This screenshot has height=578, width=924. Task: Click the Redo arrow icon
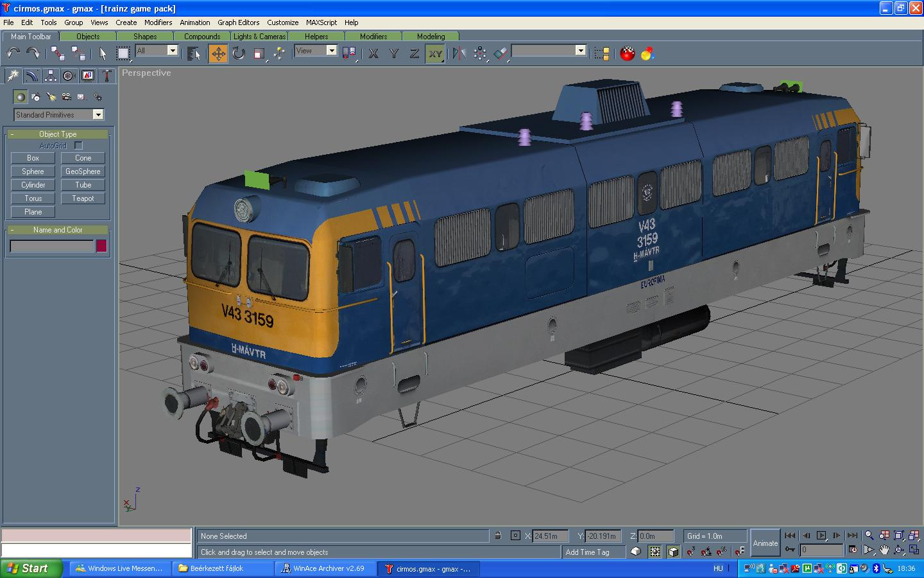[x=33, y=54]
